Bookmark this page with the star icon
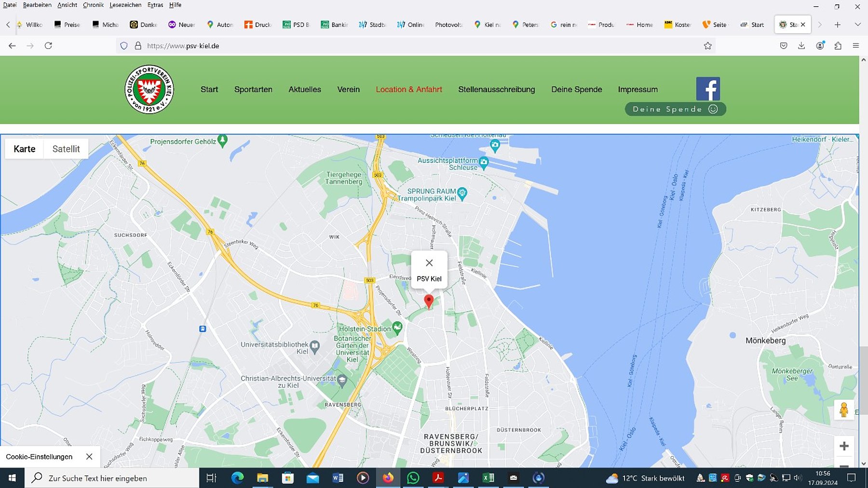Screen dimensions: 868x488 (x=707, y=46)
